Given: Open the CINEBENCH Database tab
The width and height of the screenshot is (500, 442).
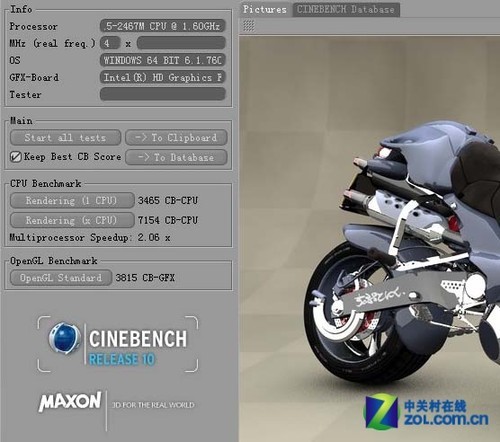Looking at the screenshot, I should click(x=346, y=9).
